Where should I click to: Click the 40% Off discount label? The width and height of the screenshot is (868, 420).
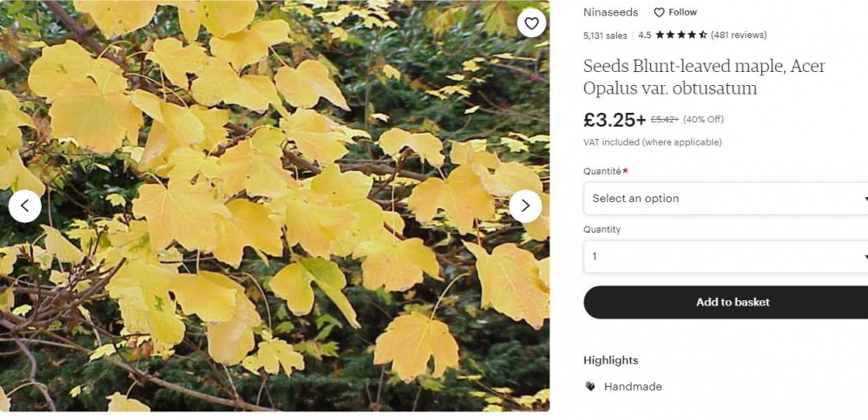pyautogui.click(x=703, y=120)
